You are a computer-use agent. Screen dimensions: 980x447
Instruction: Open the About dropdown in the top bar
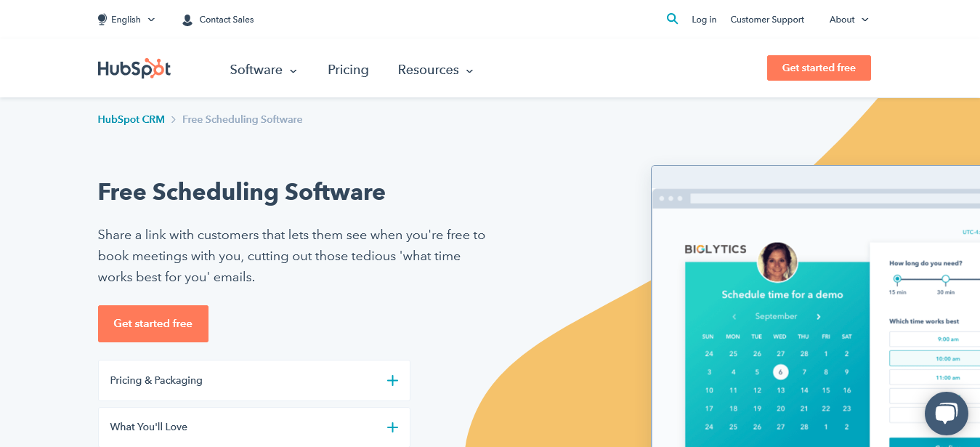click(x=847, y=19)
